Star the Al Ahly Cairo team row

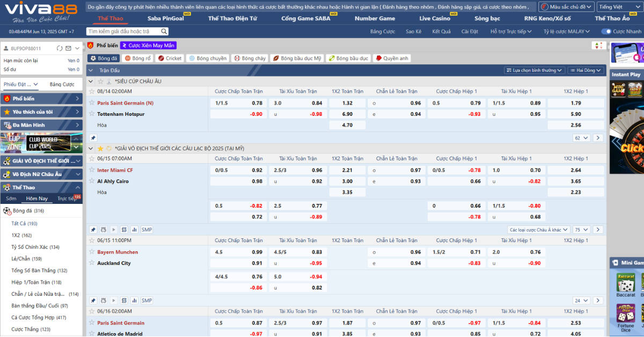(92, 181)
